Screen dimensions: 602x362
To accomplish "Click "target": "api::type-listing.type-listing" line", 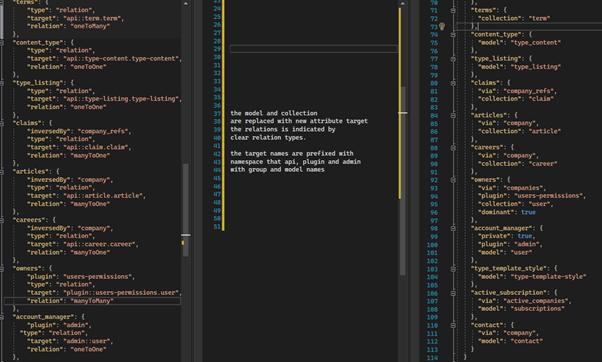I will point(104,99).
